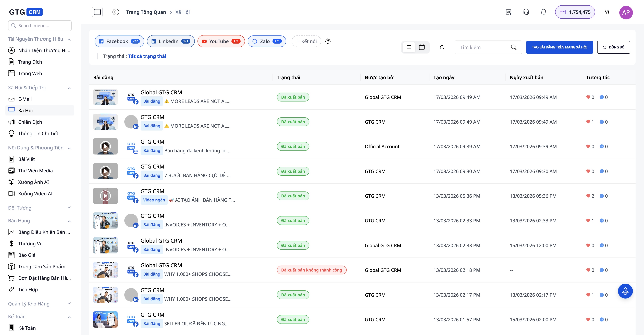Click the settings gear beside Kết nối
644x335 pixels.
328,41
